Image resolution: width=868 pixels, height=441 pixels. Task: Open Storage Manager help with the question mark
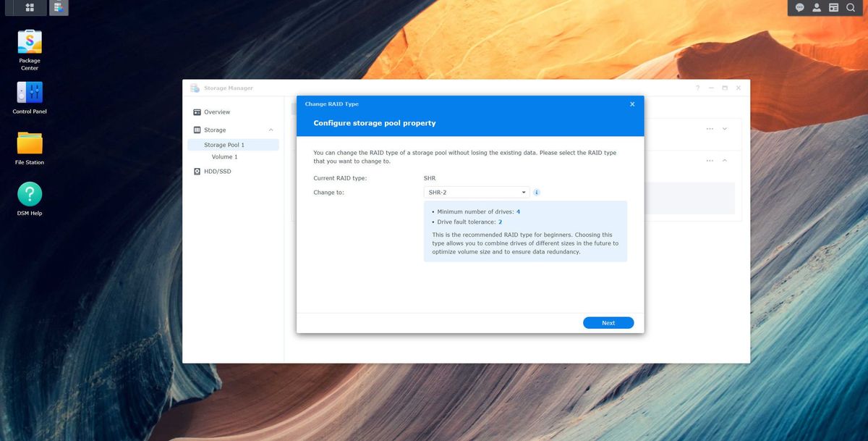point(697,88)
